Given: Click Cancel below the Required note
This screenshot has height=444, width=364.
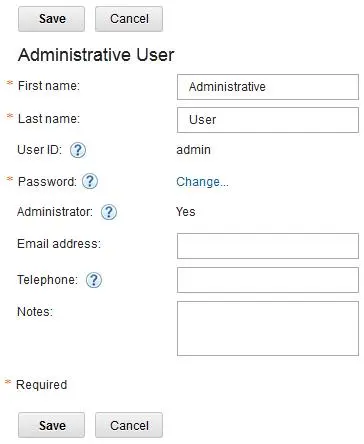Looking at the screenshot, I should (x=129, y=425).
